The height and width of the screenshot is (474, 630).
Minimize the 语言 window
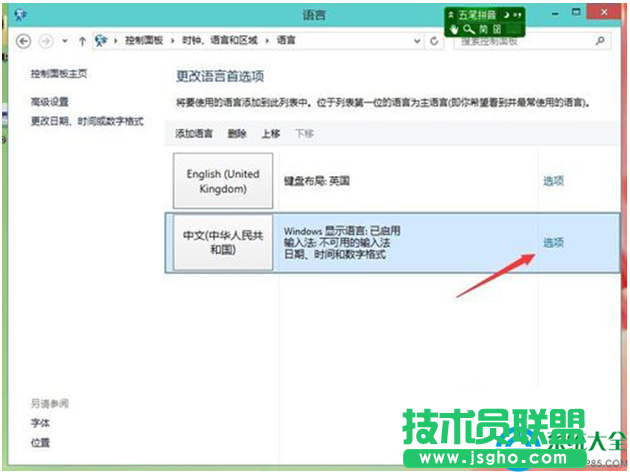555,14
